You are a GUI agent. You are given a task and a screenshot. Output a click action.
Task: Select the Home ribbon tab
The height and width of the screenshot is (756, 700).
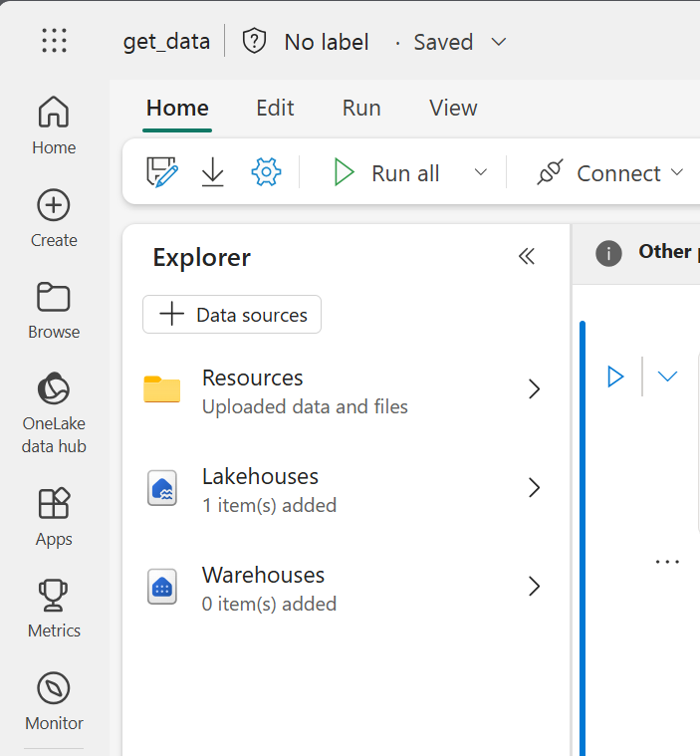pyautogui.click(x=177, y=108)
